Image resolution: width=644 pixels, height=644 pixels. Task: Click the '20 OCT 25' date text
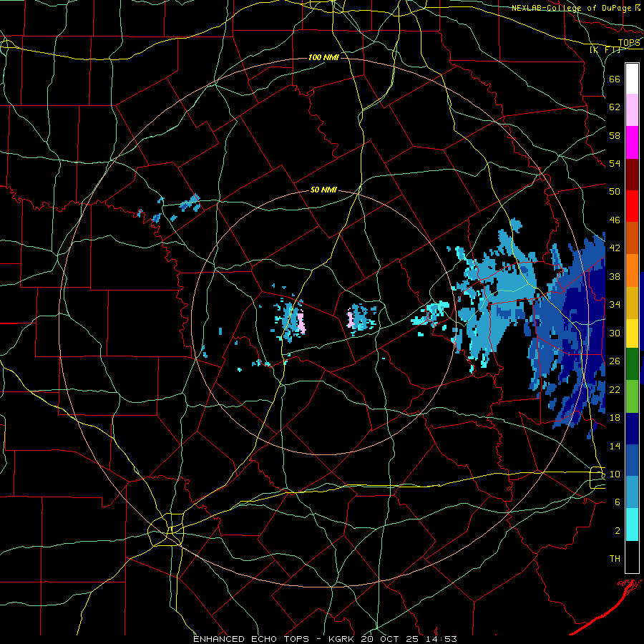click(389, 639)
